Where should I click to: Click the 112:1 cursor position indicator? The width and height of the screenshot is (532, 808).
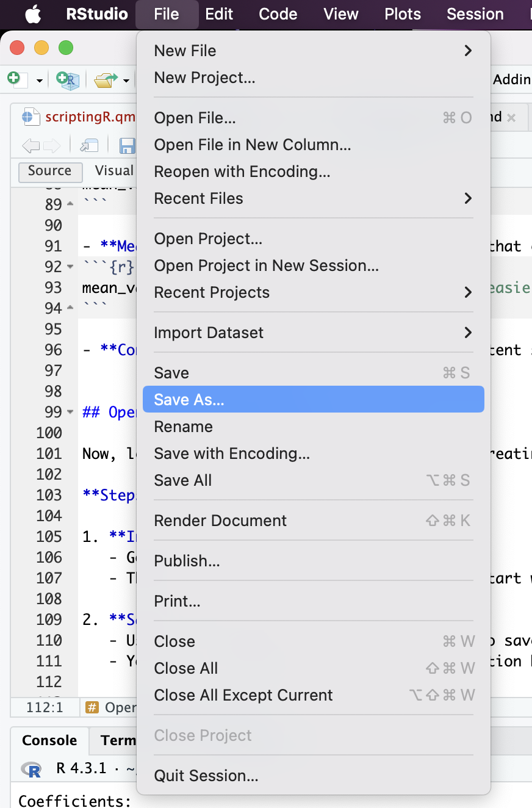tap(45, 707)
